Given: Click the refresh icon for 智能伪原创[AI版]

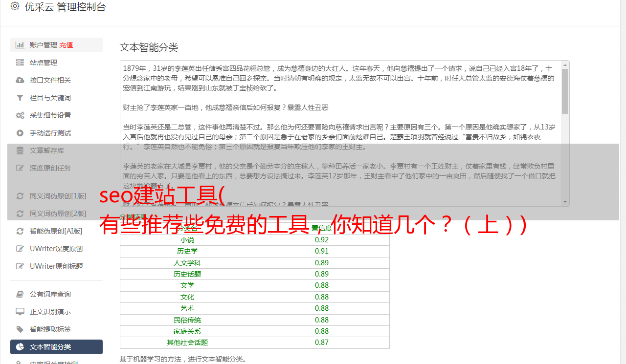Looking at the screenshot, I should (x=20, y=231).
